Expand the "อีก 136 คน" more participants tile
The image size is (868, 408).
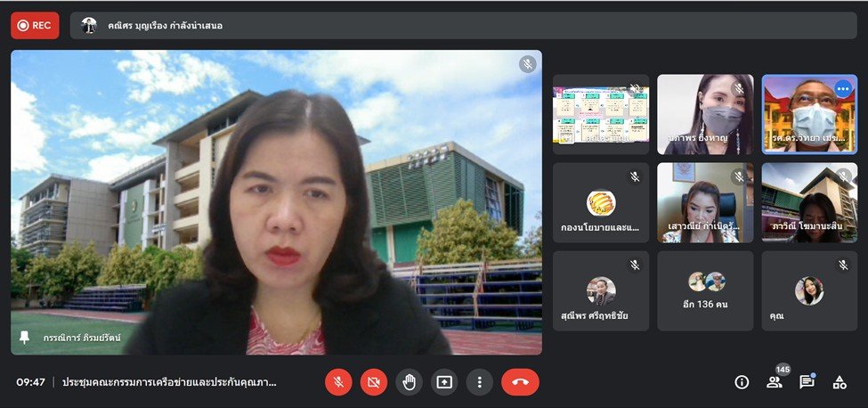point(705,291)
